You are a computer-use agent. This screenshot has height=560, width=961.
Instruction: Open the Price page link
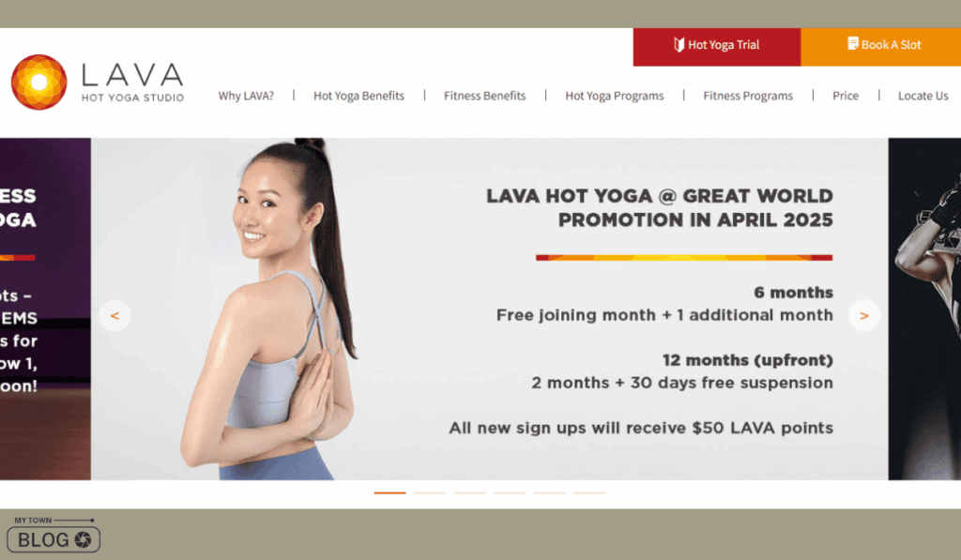[x=846, y=96]
